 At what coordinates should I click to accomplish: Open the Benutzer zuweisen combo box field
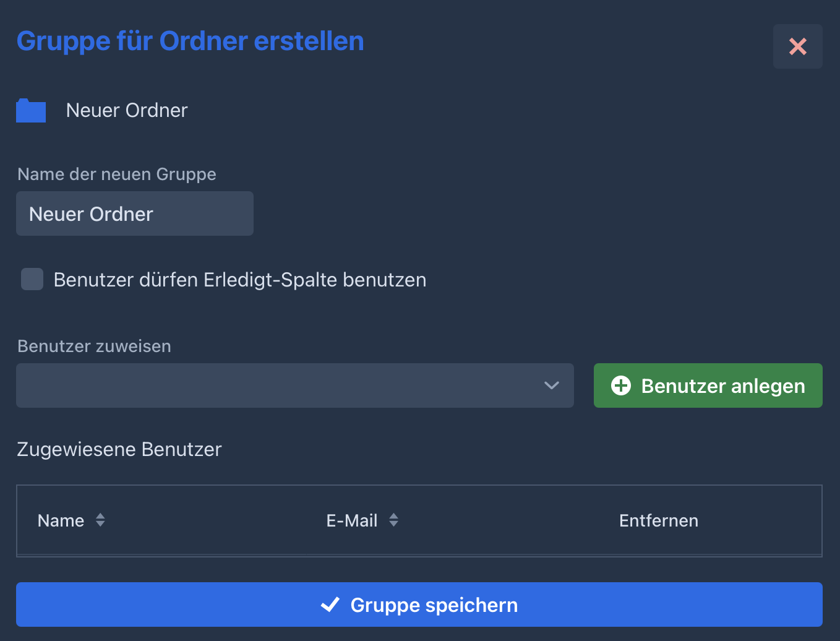(278, 385)
